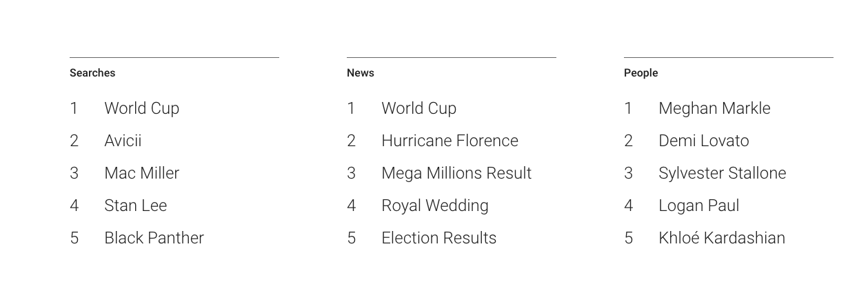The height and width of the screenshot is (291, 868).
Task: Click Mega Millions Result news entry
Action: (x=456, y=173)
